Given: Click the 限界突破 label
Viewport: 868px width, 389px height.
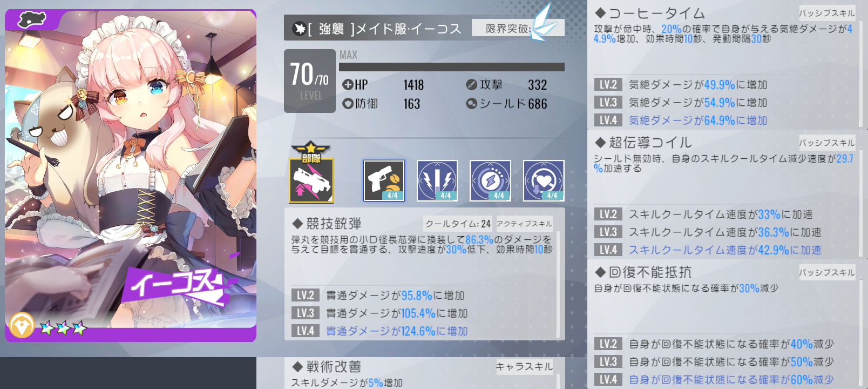Looking at the screenshot, I should click(508, 29).
